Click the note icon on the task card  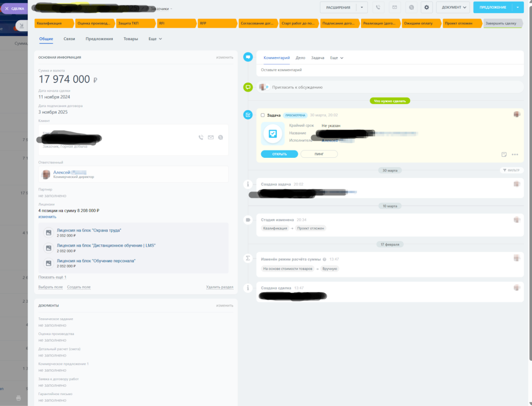point(504,154)
